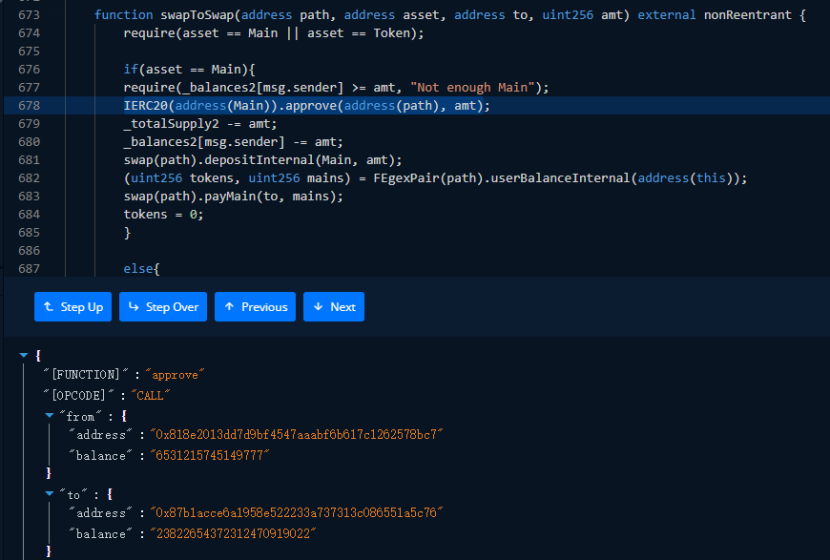Select the "from" address value 0x818e2013…

(x=296, y=435)
